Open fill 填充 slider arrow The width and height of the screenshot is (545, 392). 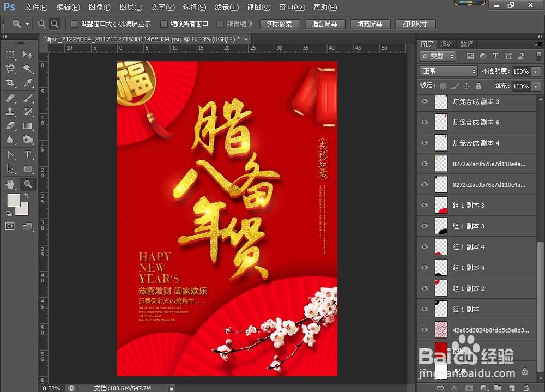click(536, 86)
